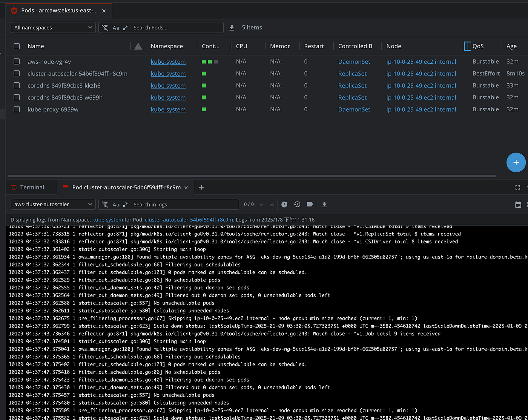Screen dimensions: 528x420
Task: Go to previous log search match
Action: (x=272, y=205)
